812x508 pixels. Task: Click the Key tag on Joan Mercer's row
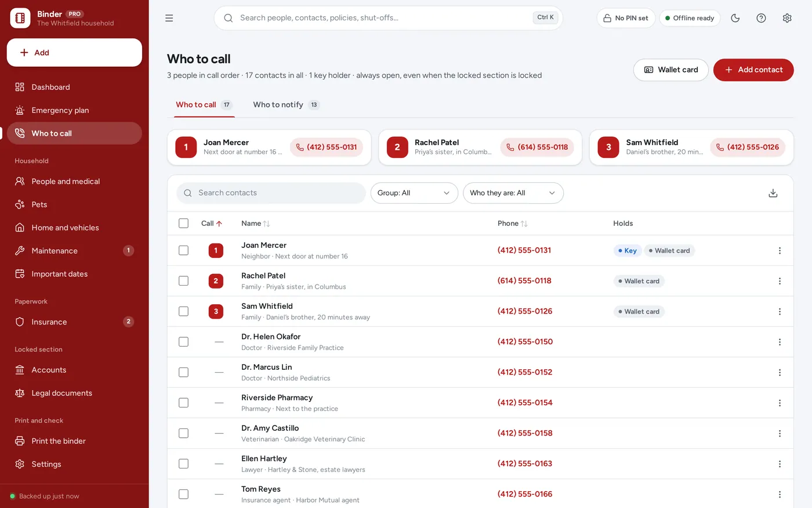coord(627,251)
